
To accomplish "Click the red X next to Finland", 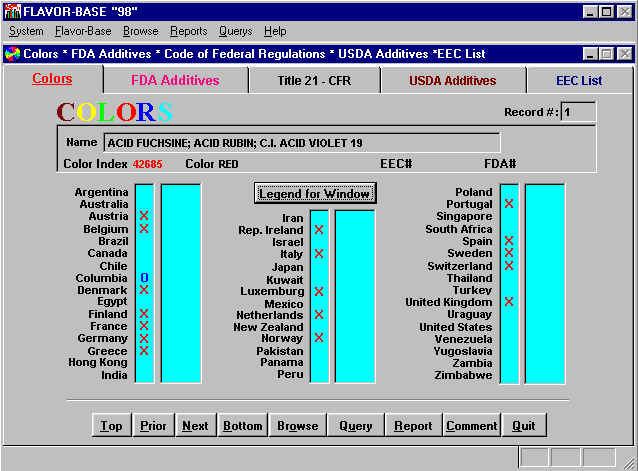I will [144, 314].
